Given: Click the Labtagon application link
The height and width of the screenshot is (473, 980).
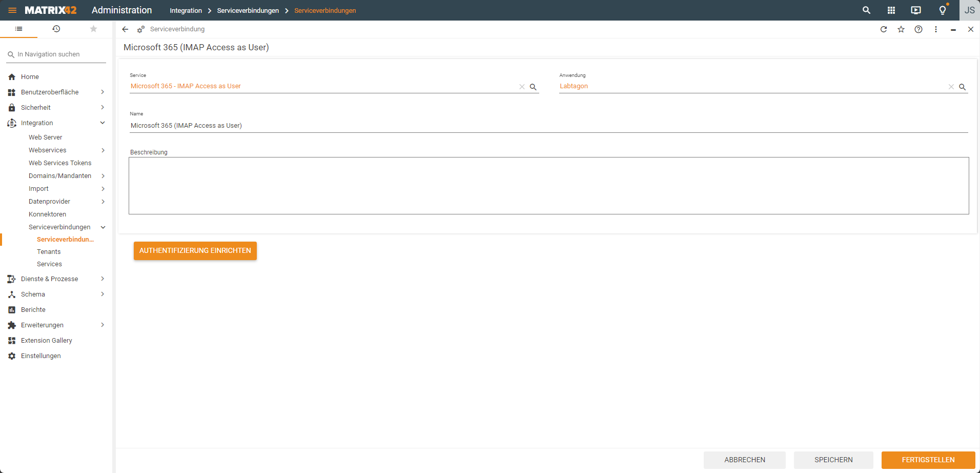Looking at the screenshot, I should 574,86.
